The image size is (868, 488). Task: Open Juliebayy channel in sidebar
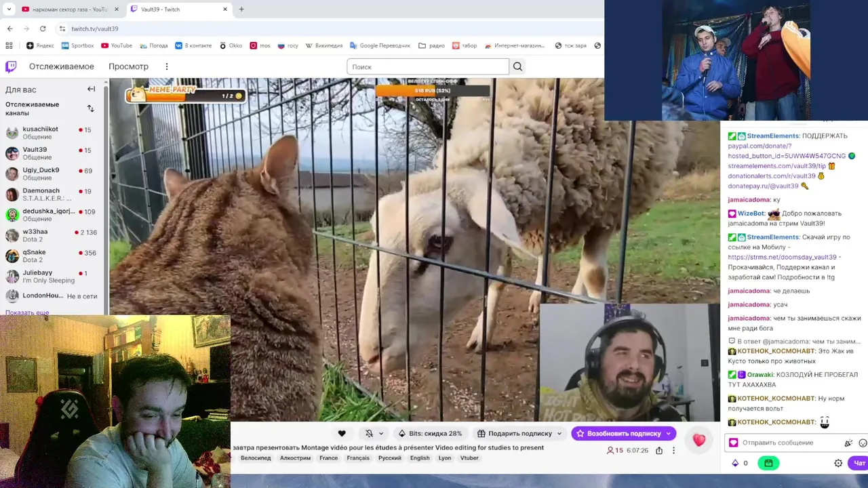coord(52,277)
